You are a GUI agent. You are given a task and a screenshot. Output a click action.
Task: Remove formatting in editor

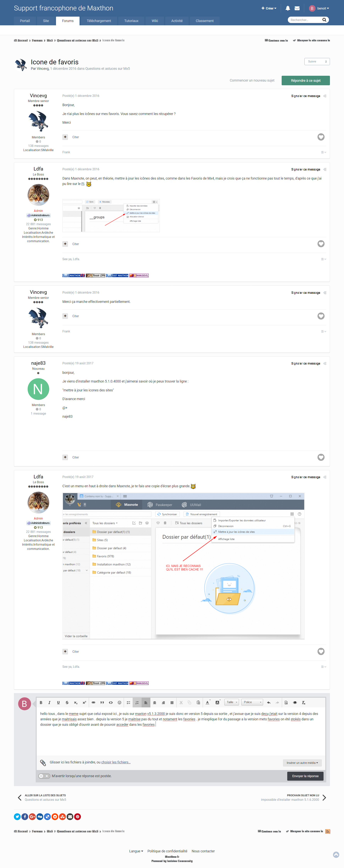(304, 703)
